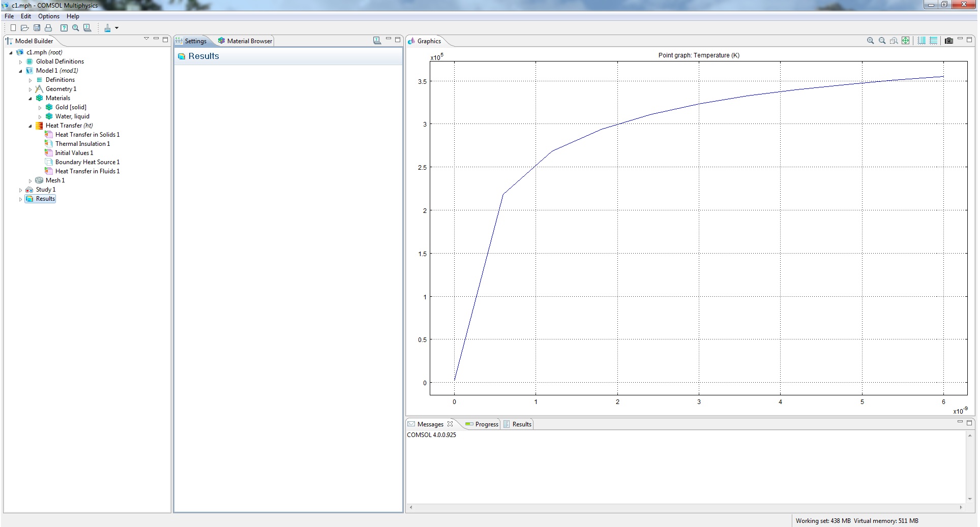Image resolution: width=980 pixels, height=527 pixels.
Task: Toggle y-axis log scale
Action: point(933,41)
